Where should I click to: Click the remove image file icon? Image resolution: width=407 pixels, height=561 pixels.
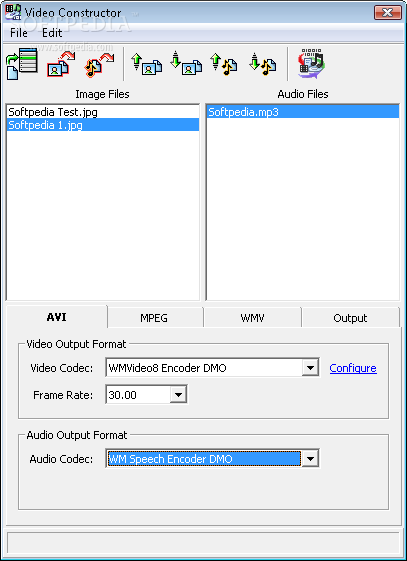point(61,64)
